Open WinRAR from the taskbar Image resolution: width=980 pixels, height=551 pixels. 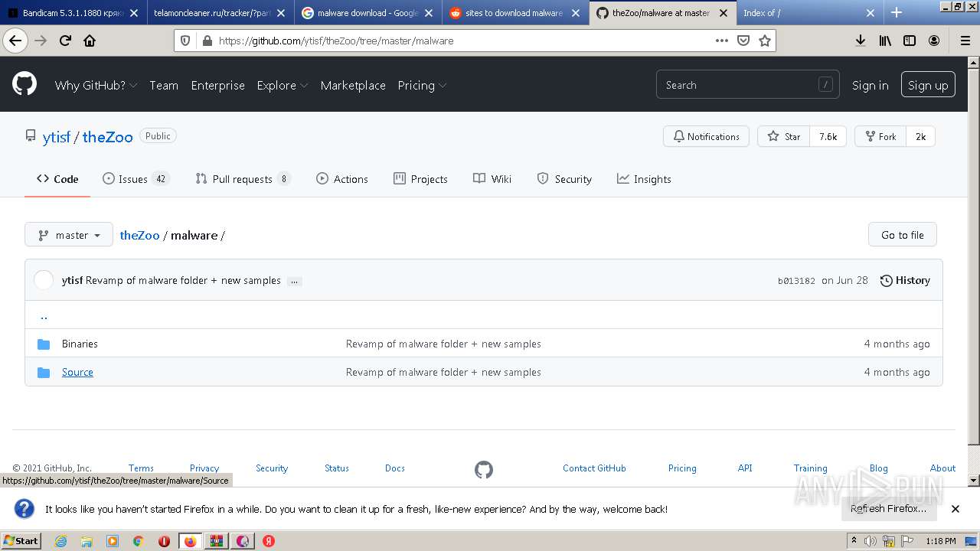tap(217, 540)
